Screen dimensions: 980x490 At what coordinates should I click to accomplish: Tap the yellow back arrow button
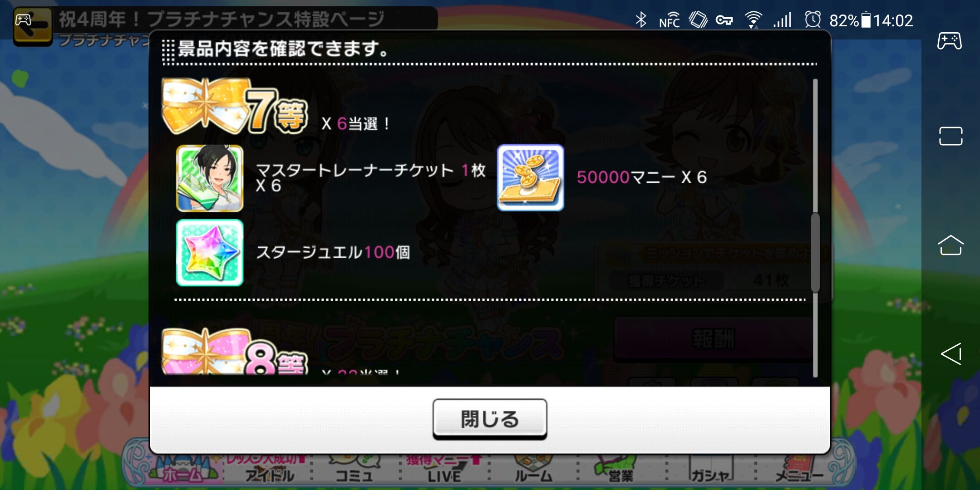(x=33, y=26)
